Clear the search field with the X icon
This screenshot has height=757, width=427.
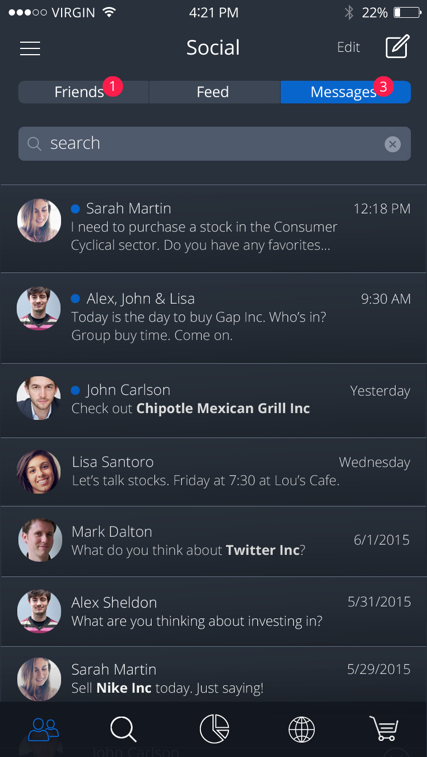click(393, 144)
